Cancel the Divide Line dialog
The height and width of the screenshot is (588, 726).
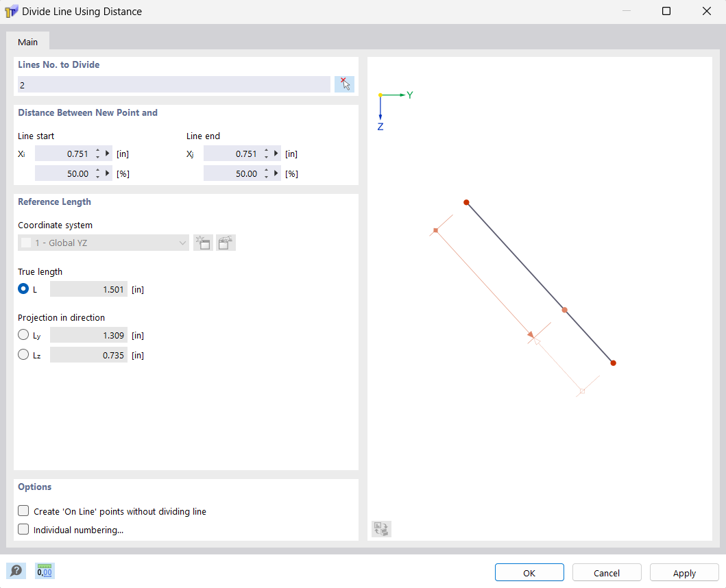point(606,572)
